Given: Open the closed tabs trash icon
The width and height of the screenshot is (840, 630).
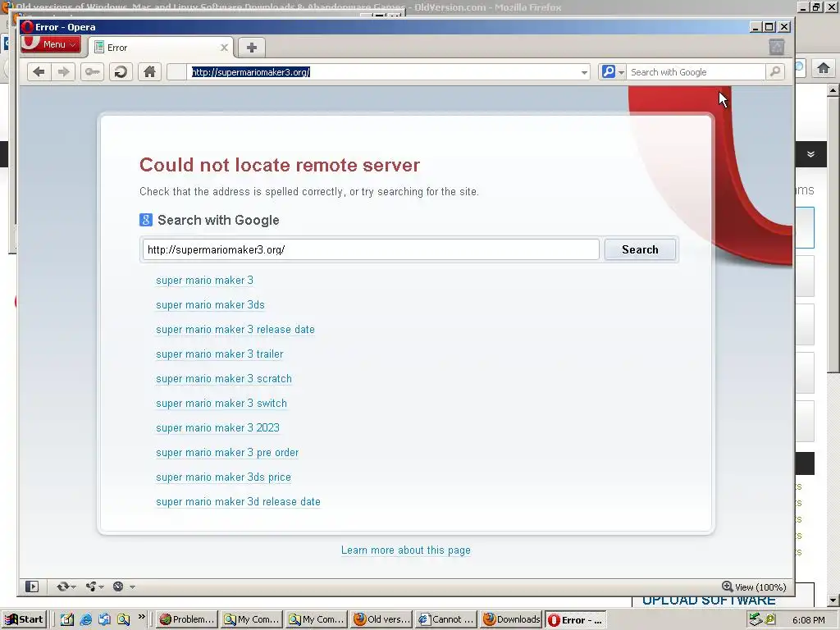Looking at the screenshot, I should pyautogui.click(x=776, y=47).
